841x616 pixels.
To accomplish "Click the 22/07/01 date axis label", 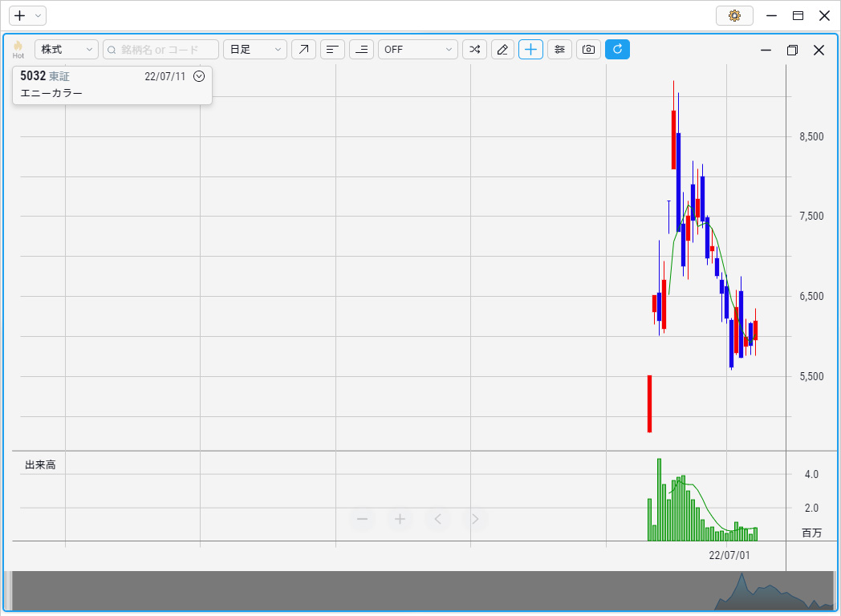I will pos(729,555).
